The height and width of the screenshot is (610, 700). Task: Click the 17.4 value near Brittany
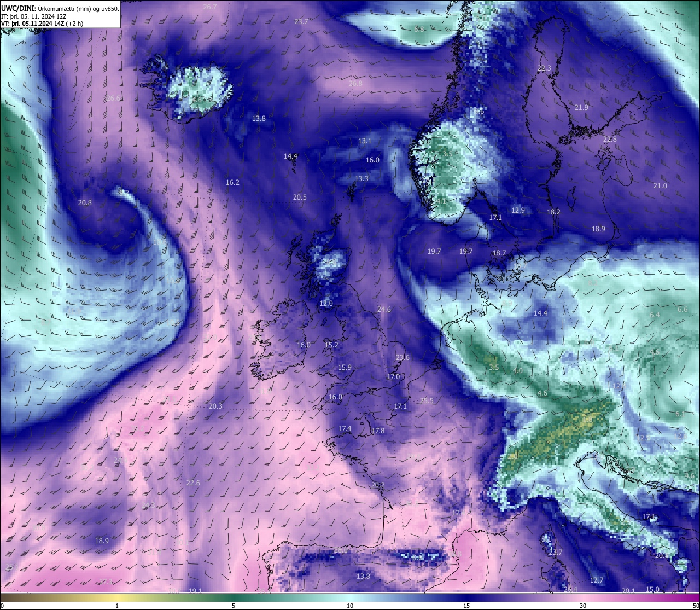[345, 429]
